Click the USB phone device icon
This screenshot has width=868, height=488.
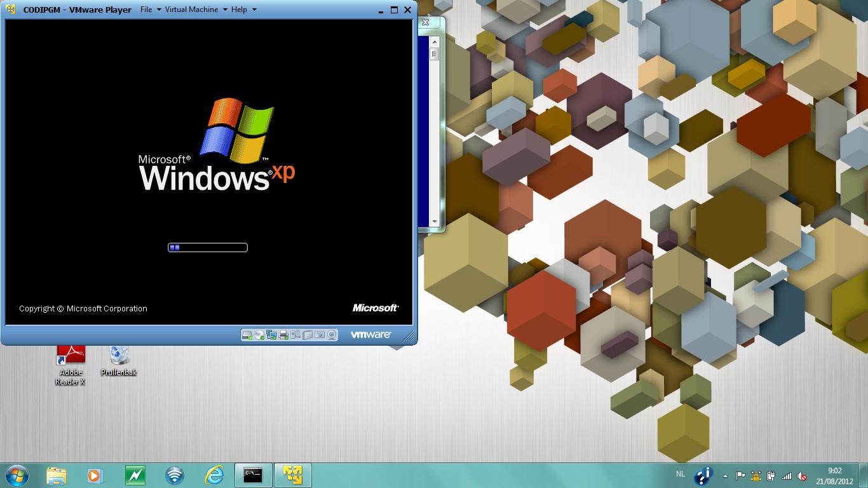coord(295,335)
